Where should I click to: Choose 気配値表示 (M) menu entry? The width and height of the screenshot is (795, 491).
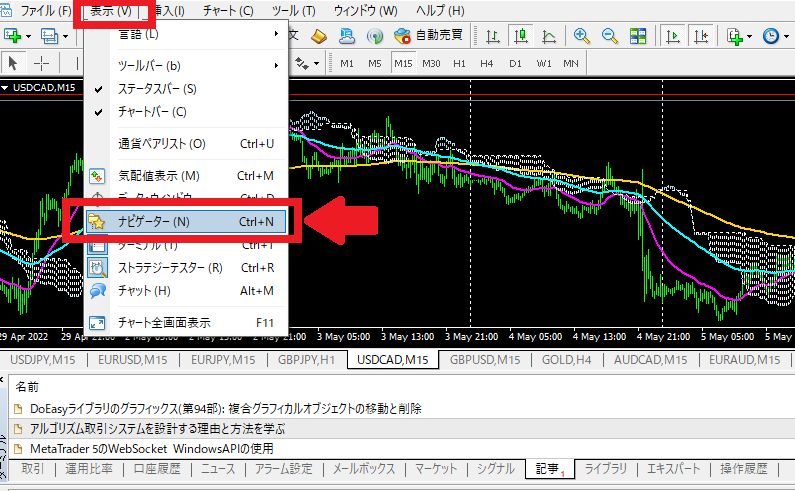[186, 176]
